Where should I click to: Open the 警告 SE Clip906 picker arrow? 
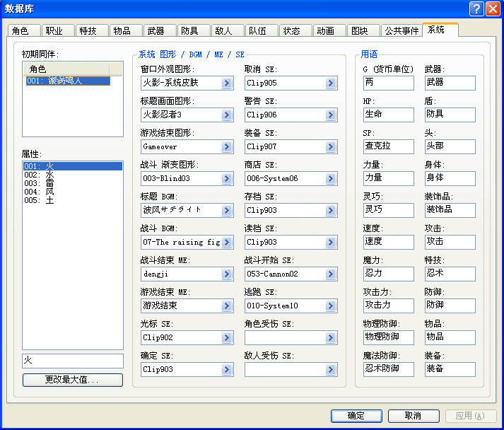coord(330,115)
